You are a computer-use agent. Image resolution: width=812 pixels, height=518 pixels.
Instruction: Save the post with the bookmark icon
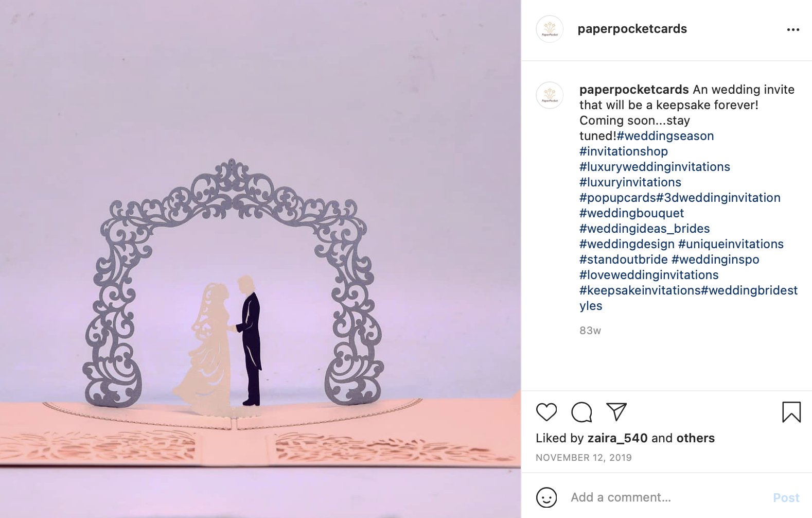(x=791, y=412)
